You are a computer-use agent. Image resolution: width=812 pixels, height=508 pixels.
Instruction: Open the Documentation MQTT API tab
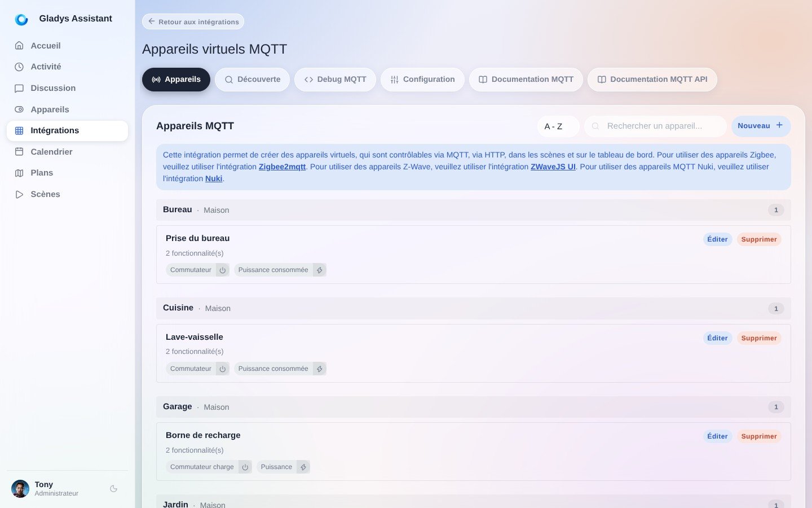point(652,80)
